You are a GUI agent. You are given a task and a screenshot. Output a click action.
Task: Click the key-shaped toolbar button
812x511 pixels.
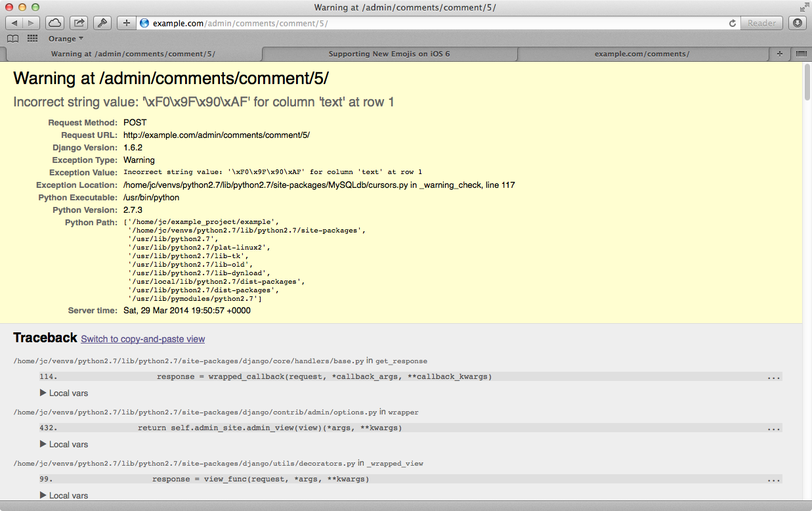pyautogui.click(x=102, y=23)
